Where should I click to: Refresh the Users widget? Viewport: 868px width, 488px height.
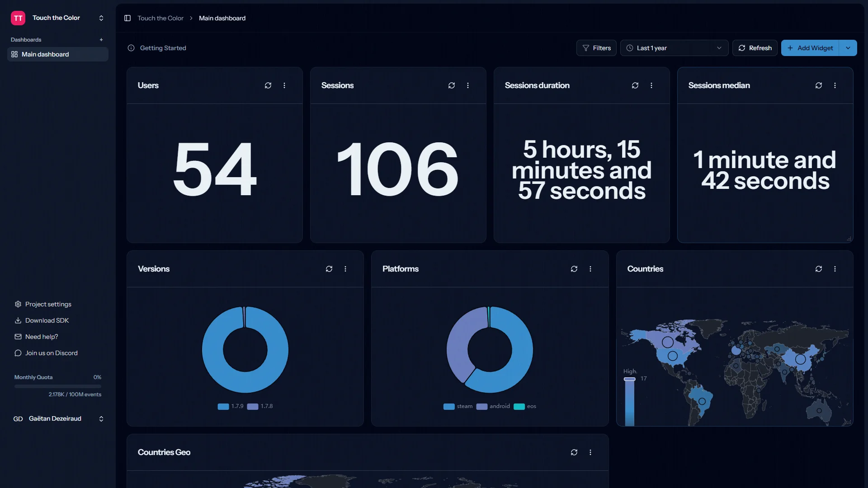click(268, 85)
